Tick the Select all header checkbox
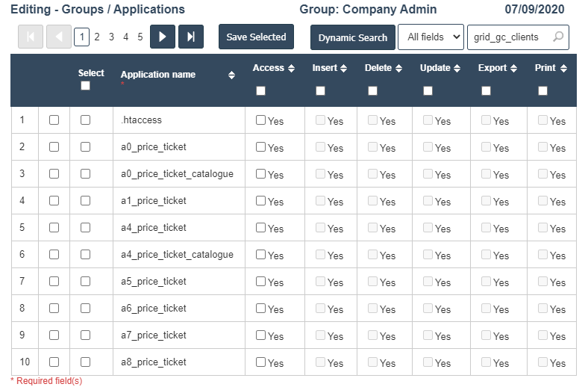 pyautogui.click(x=85, y=86)
